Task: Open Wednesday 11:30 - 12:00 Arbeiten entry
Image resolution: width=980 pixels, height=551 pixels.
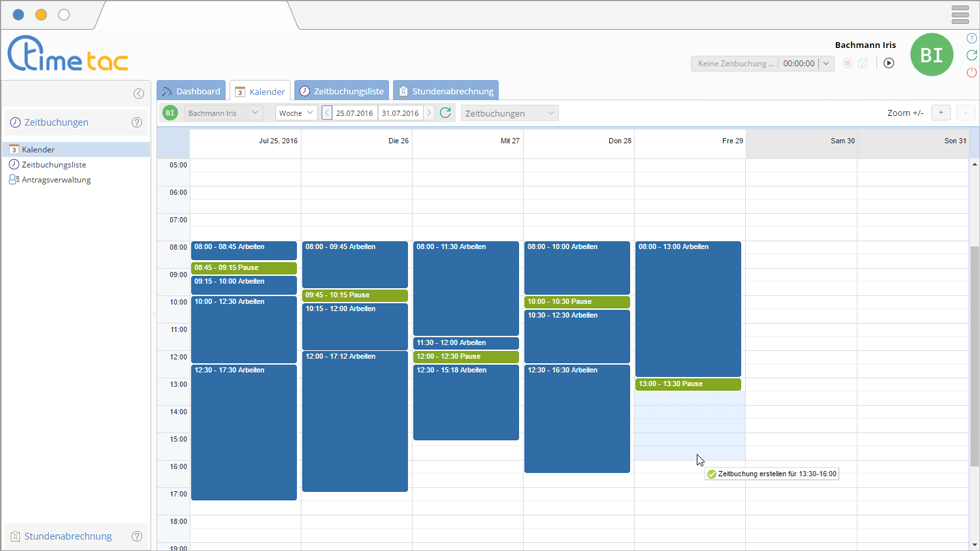Action: click(466, 343)
